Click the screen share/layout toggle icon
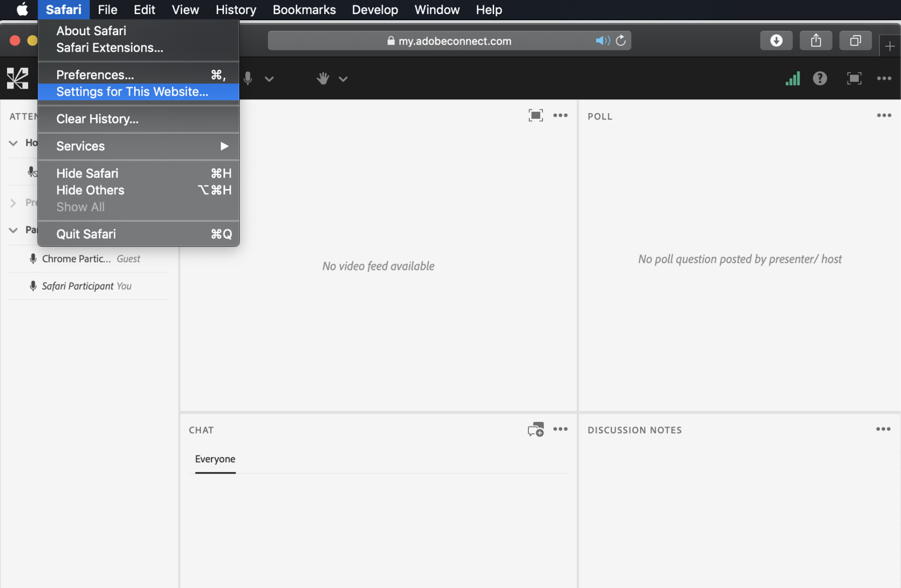The width and height of the screenshot is (901, 588). tap(854, 78)
